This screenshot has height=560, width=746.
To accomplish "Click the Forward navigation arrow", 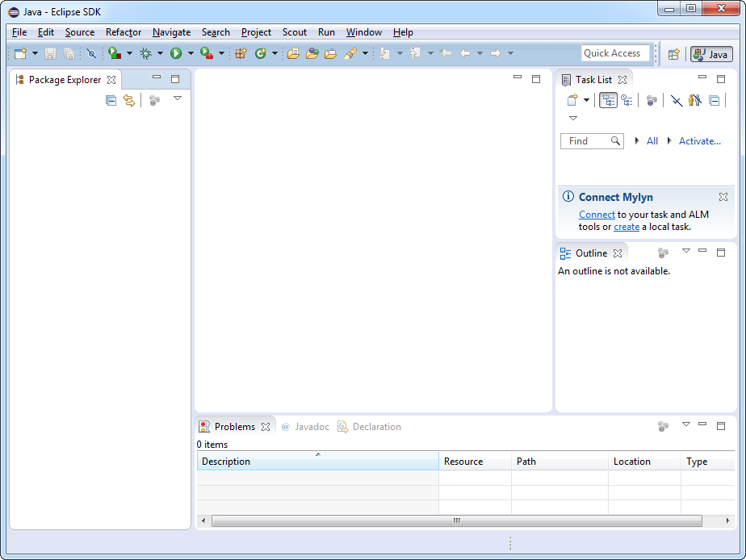I will click(495, 53).
